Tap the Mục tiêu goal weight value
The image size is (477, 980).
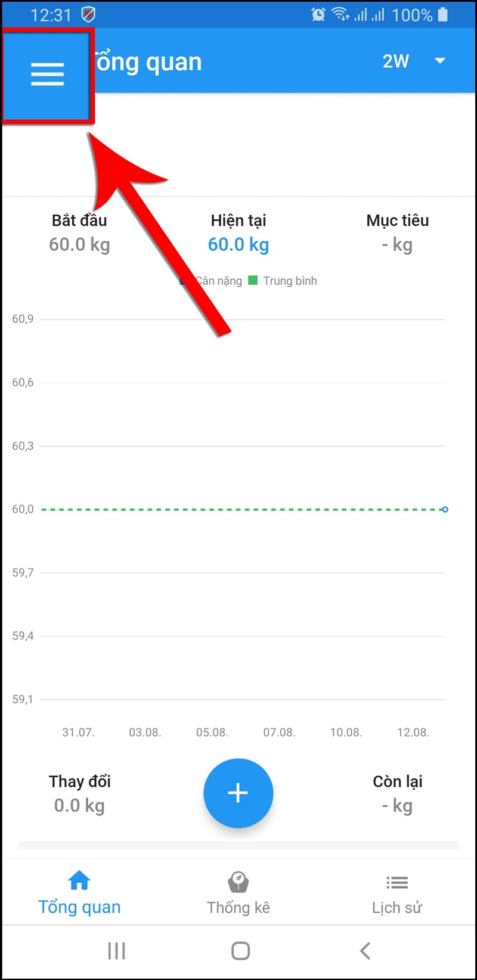(397, 245)
